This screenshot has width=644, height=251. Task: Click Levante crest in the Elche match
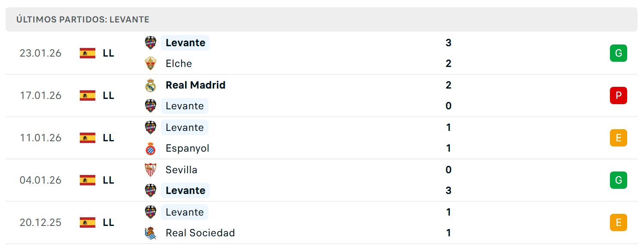(x=150, y=43)
